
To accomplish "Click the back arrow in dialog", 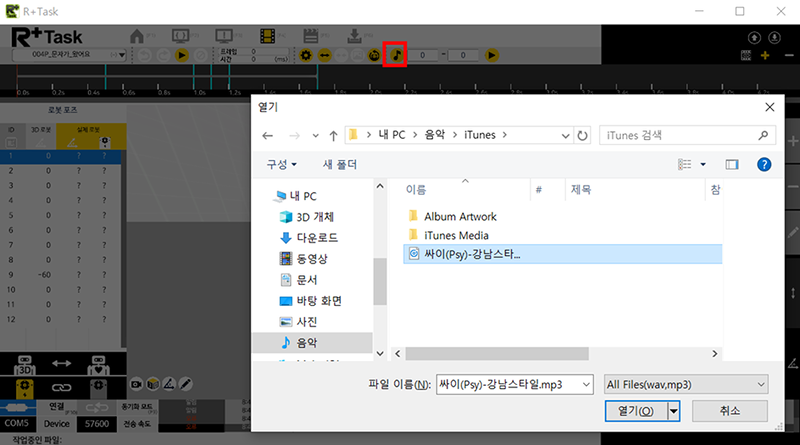I will tap(267, 134).
